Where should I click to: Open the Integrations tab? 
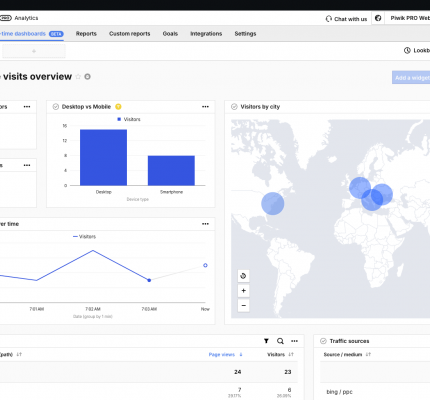pos(206,34)
